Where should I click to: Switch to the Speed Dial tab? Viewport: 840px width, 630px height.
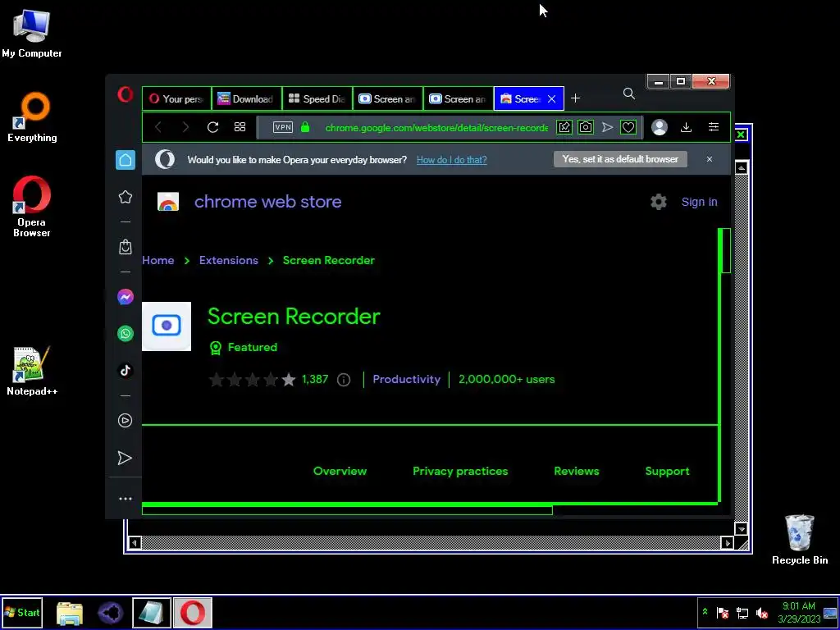[x=317, y=98]
